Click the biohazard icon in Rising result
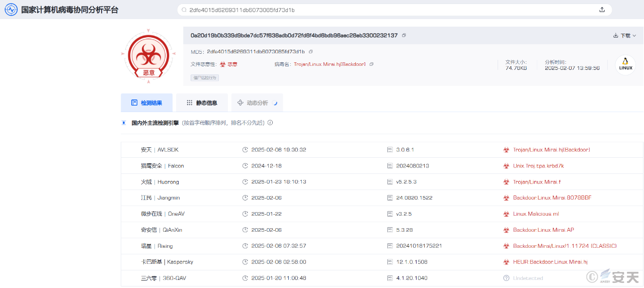Screen dimensions: 644x288 506,246
